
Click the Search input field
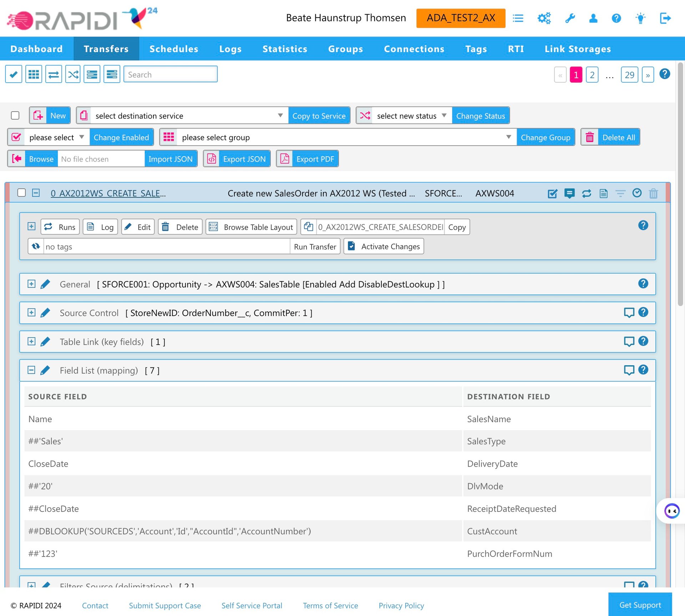pyautogui.click(x=171, y=74)
